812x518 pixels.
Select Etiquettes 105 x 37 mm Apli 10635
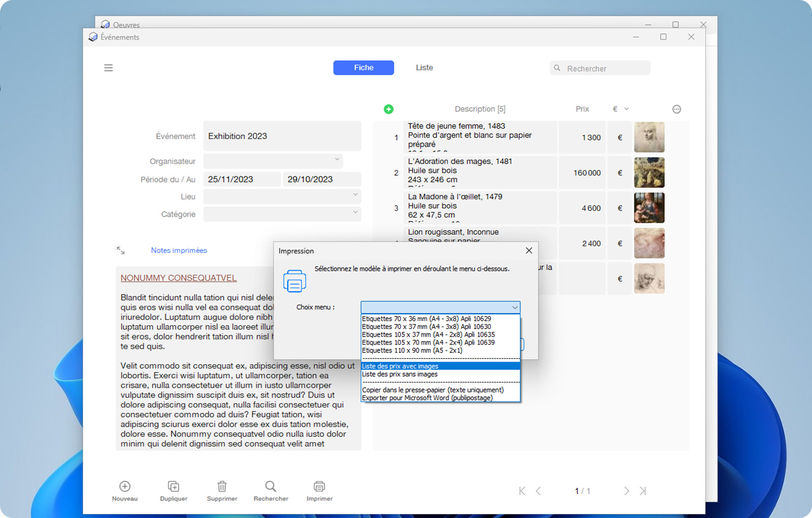pyautogui.click(x=441, y=335)
